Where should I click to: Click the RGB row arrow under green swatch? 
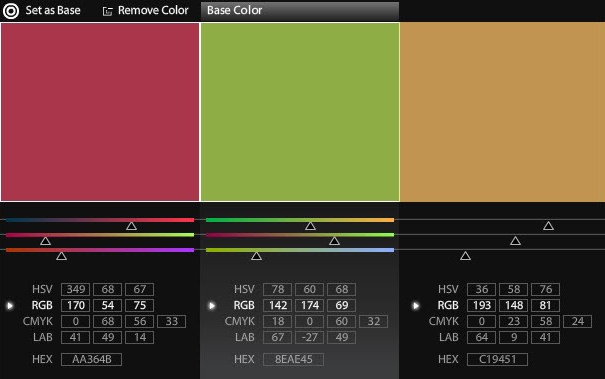coord(212,306)
